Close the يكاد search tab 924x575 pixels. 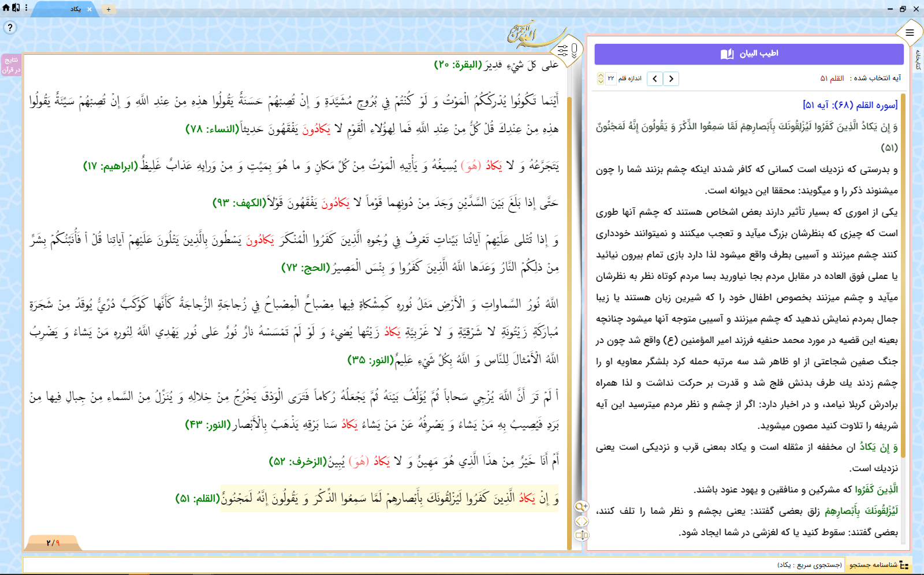(x=89, y=9)
